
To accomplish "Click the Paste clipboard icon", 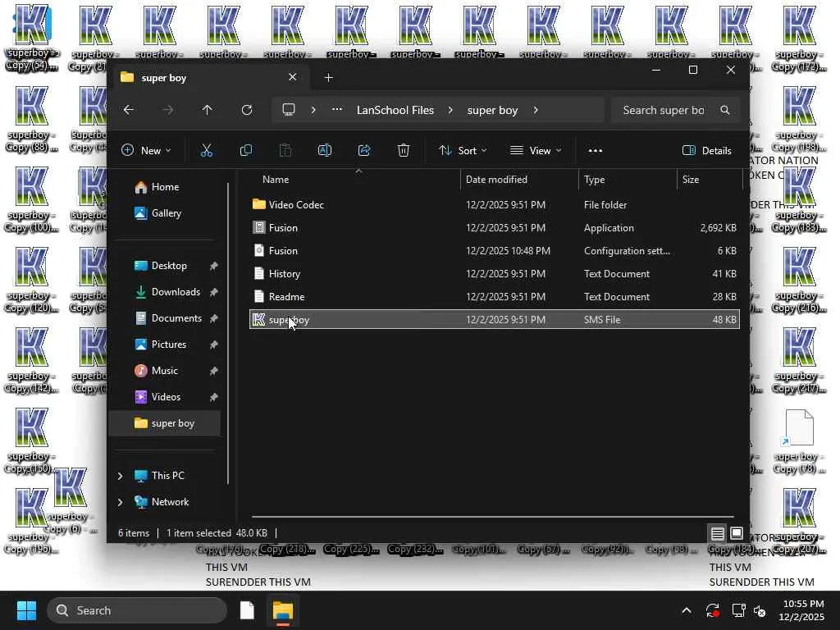I will pos(285,151).
